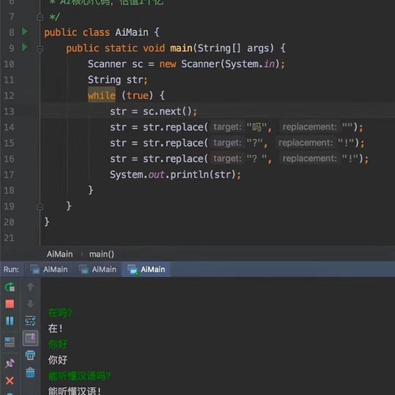Close the Run tab with red X
395x395 pixels.
[x=10, y=381]
